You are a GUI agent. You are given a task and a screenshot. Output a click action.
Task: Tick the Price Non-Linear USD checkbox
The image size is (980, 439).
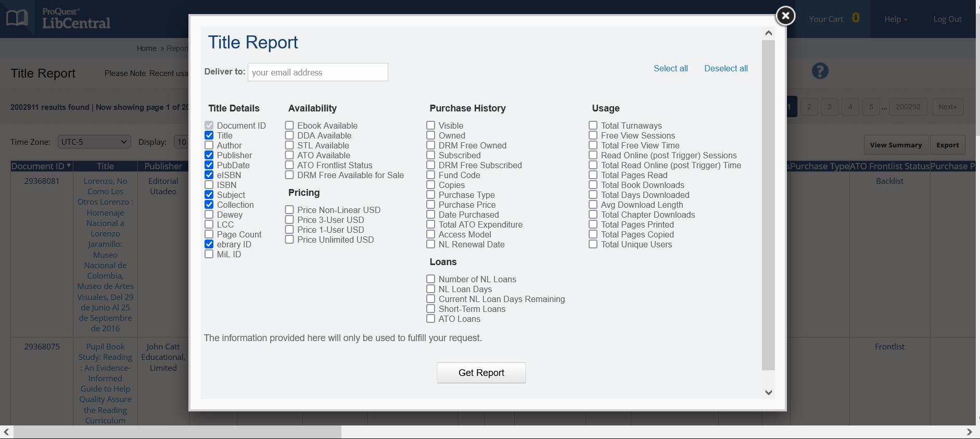289,210
